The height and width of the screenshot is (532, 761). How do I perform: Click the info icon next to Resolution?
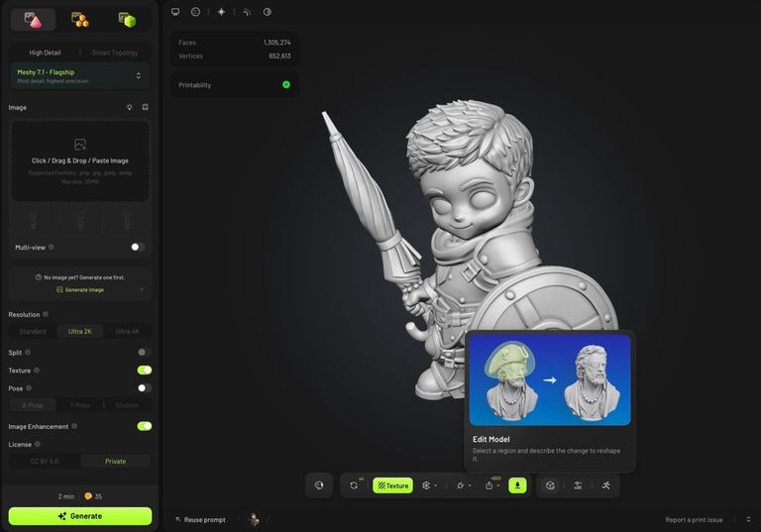pos(46,314)
